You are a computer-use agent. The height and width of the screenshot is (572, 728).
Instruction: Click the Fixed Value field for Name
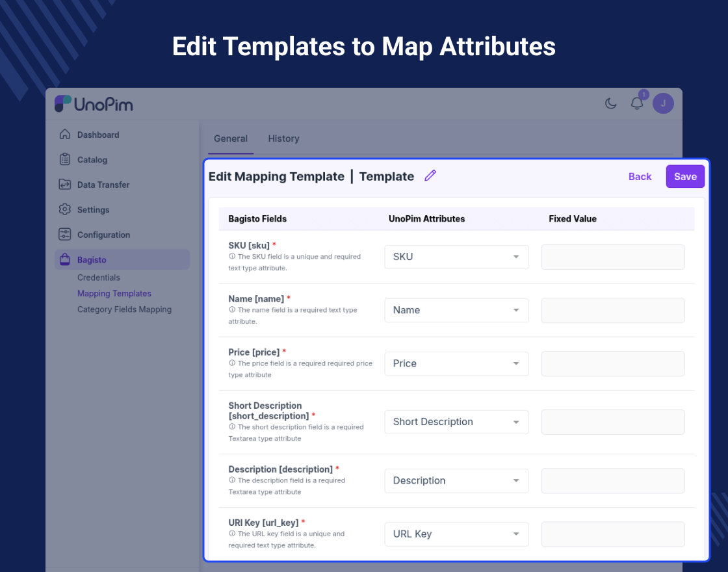pos(613,310)
